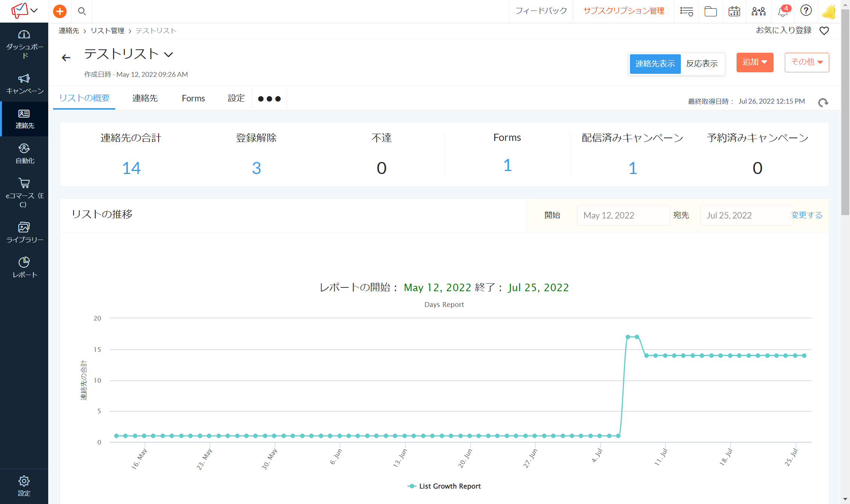Open the 設定 tab
This screenshot has width=850, height=504.
pos(236,98)
